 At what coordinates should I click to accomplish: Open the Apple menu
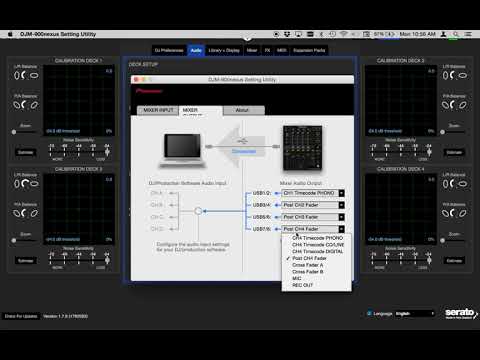[x=10, y=34]
